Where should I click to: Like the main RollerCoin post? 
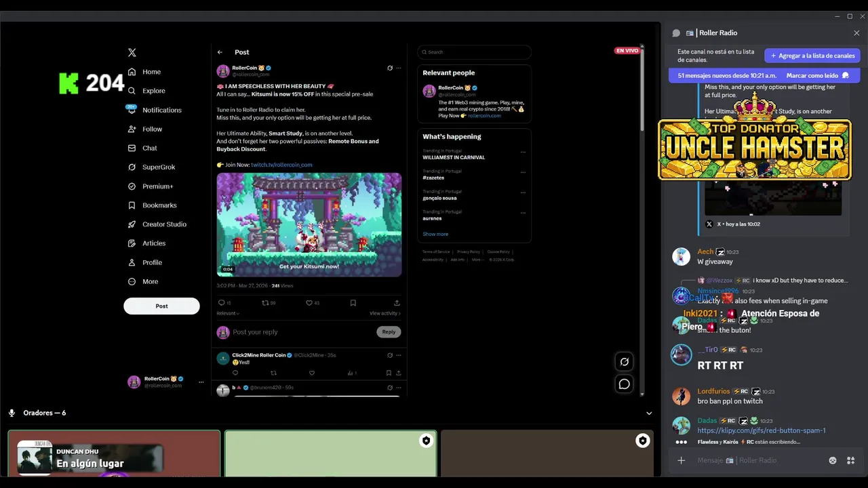[309, 303]
